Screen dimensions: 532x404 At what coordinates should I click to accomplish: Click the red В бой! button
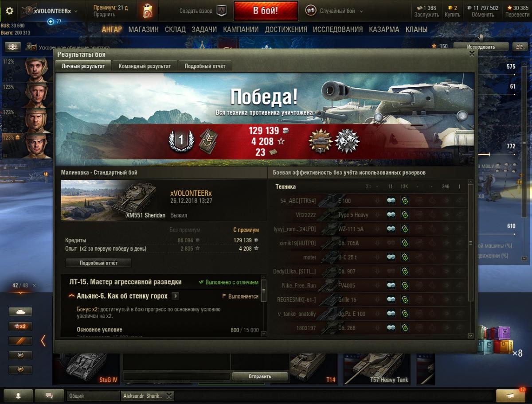pyautogui.click(x=266, y=11)
